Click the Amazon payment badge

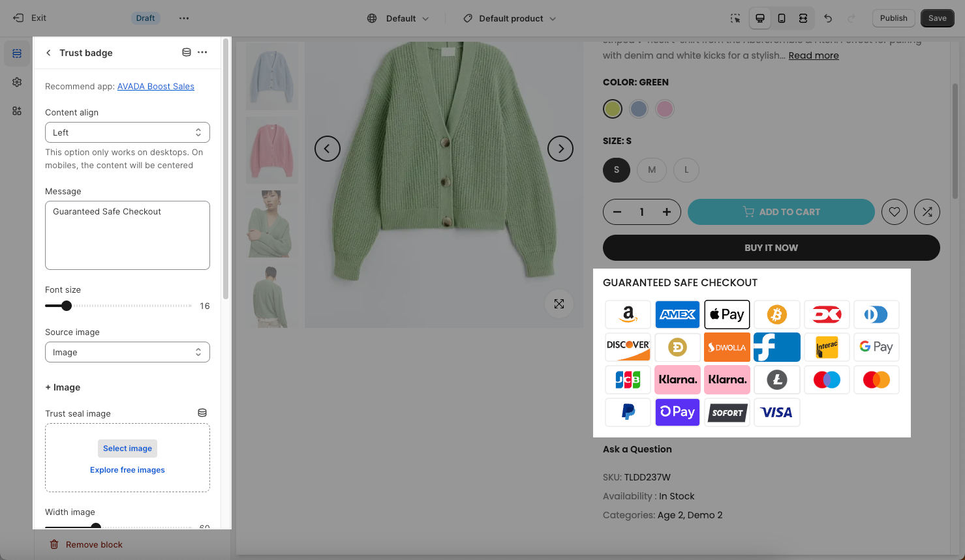628,314
